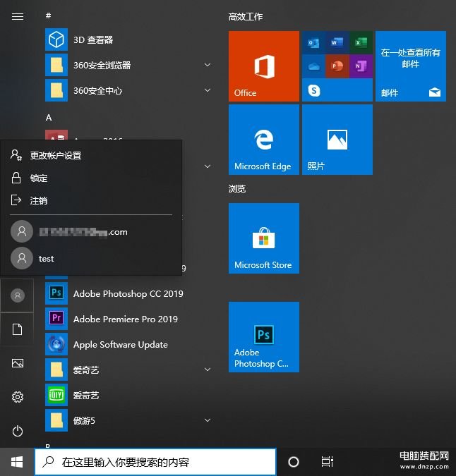Screen dimensions: 456x476
Task: Switch to the test user account
Action: pyautogui.click(x=91, y=258)
